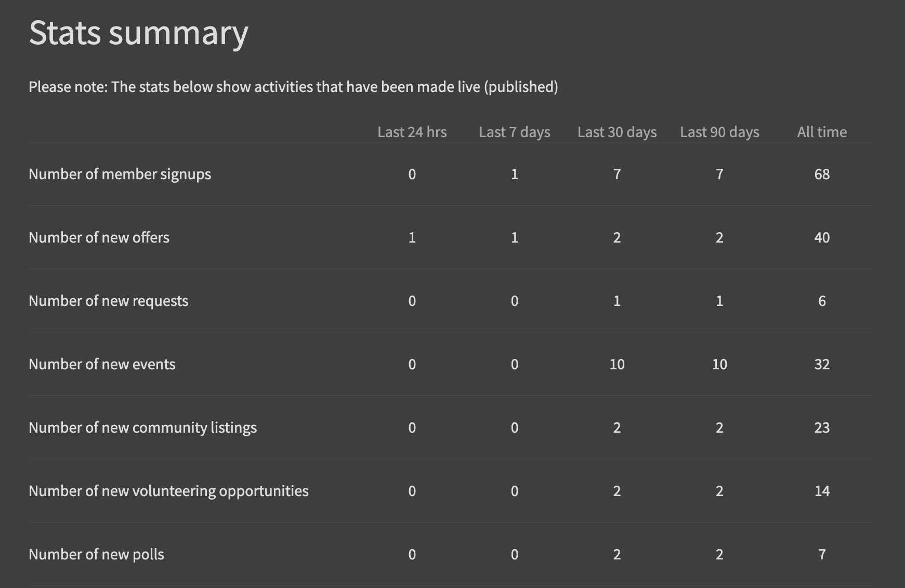Click 'Number of new community listings' label
Screen dimensions: 905x588
click(x=142, y=427)
